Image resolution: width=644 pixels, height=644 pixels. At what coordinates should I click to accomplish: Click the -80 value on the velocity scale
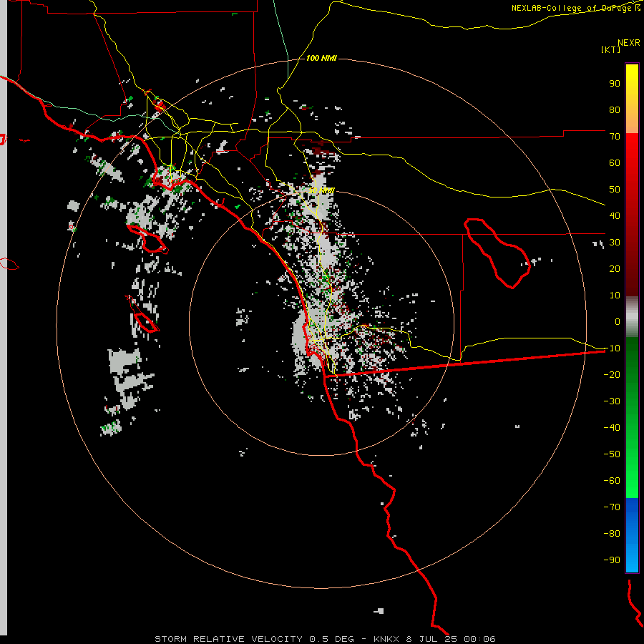pyautogui.click(x=612, y=534)
